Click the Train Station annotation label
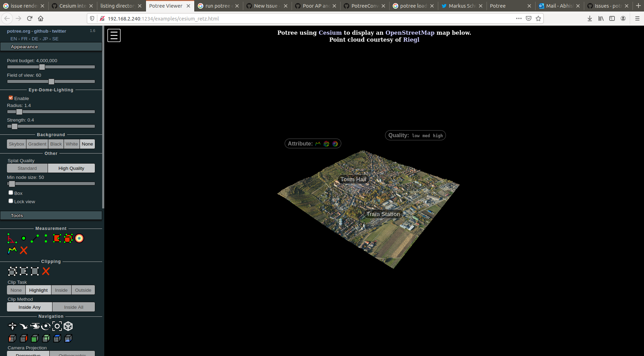644x356 pixels. pos(383,214)
